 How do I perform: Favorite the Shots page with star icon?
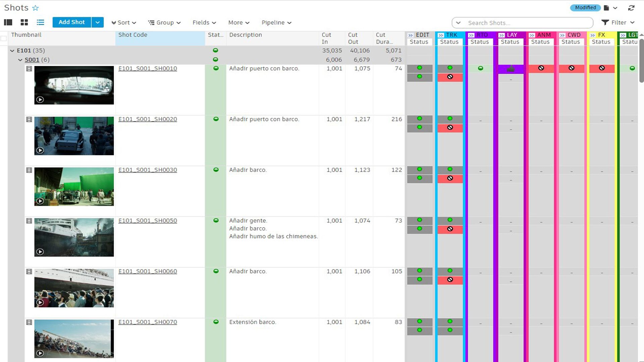(x=35, y=8)
